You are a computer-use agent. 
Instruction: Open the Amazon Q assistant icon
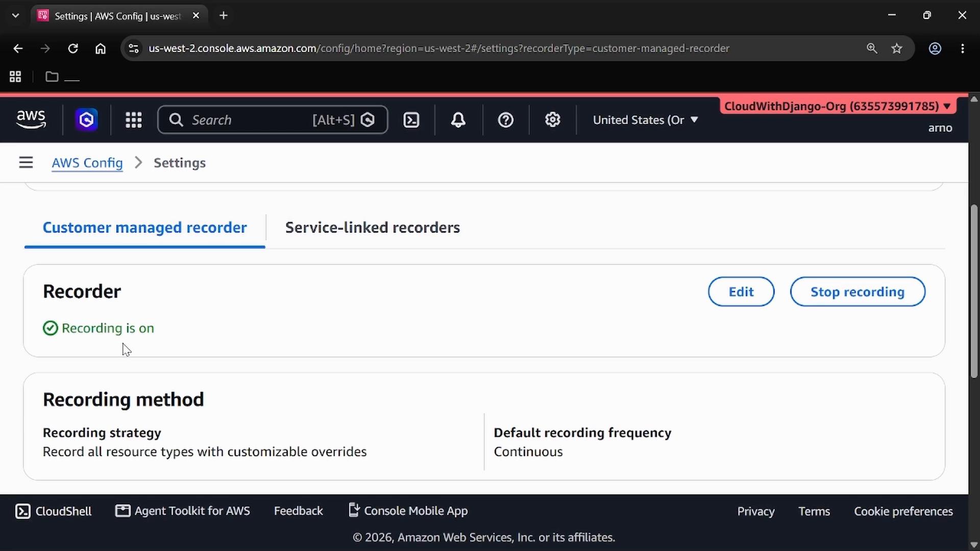(x=86, y=120)
